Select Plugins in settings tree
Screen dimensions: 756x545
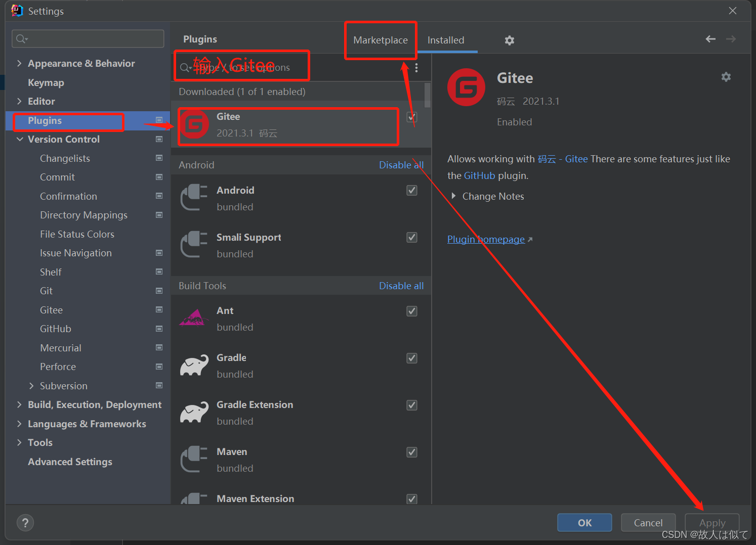[88, 120]
